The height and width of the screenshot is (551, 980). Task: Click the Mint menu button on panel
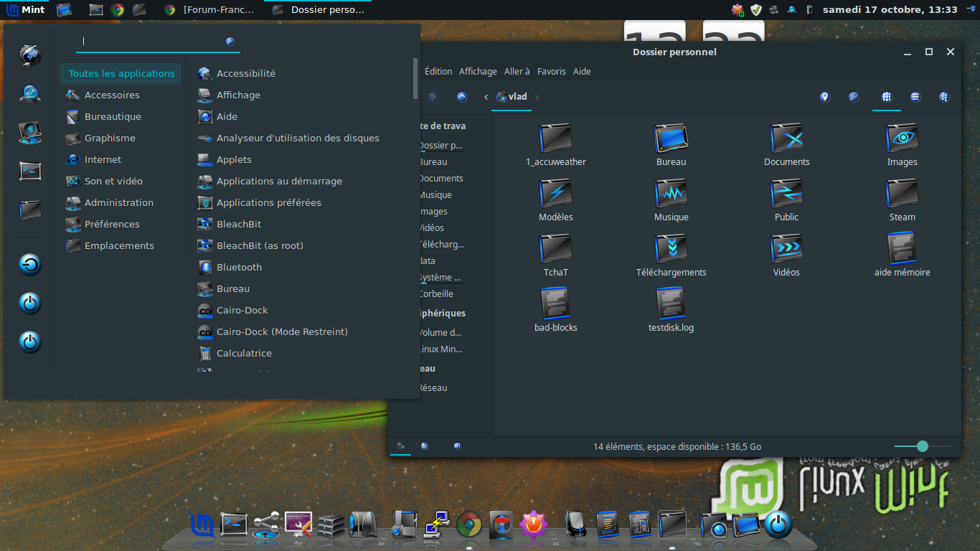click(25, 9)
